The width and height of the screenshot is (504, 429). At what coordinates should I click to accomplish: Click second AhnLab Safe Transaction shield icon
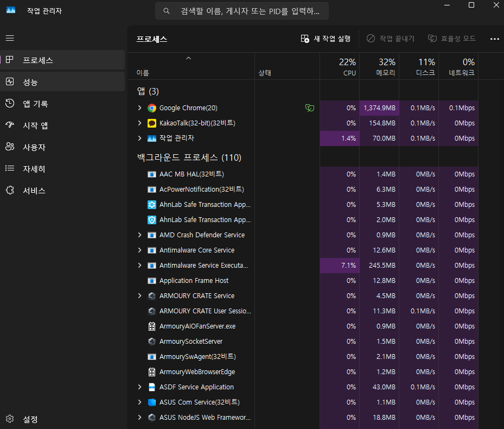point(152,220)
